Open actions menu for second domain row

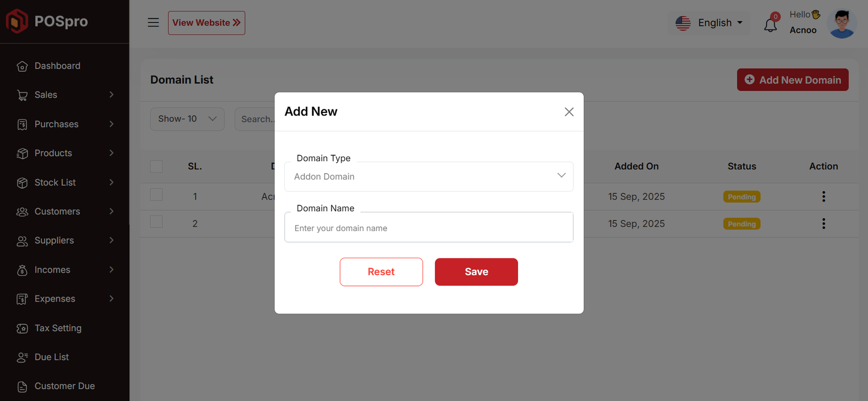(x=823, y=224)
